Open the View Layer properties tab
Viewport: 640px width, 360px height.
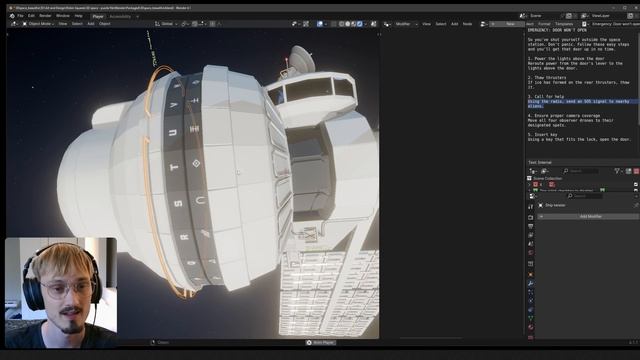coord(531,235)
